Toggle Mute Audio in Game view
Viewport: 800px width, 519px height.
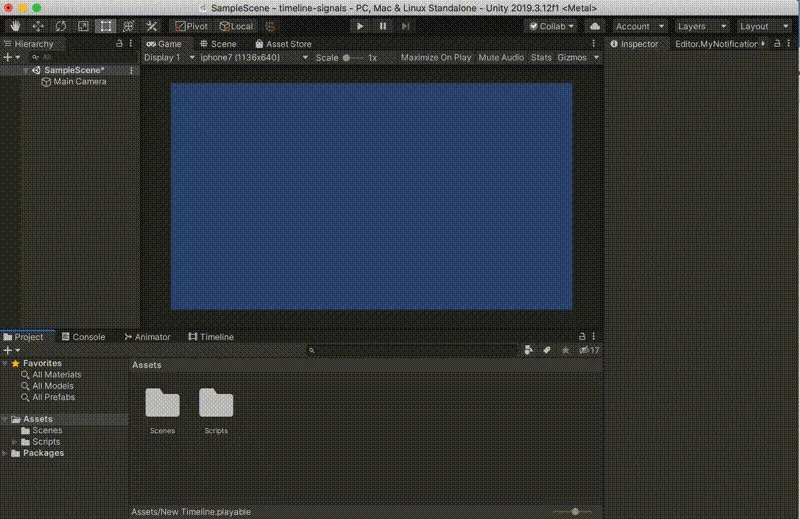[x=500, y=58]
